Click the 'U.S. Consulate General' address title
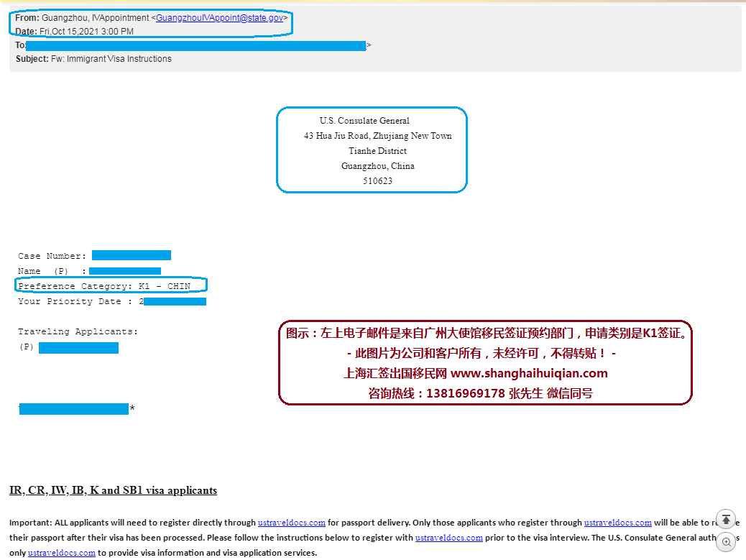746x560 pixels. point(364,121)
